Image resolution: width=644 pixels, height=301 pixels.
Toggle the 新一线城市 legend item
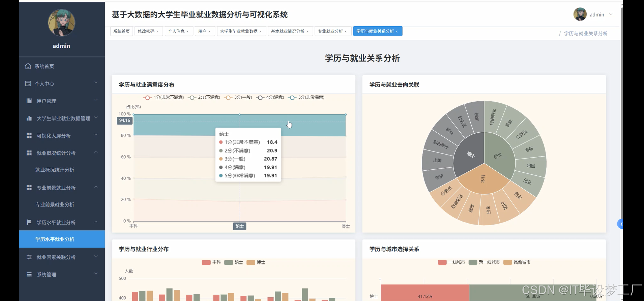click(484, 262)
